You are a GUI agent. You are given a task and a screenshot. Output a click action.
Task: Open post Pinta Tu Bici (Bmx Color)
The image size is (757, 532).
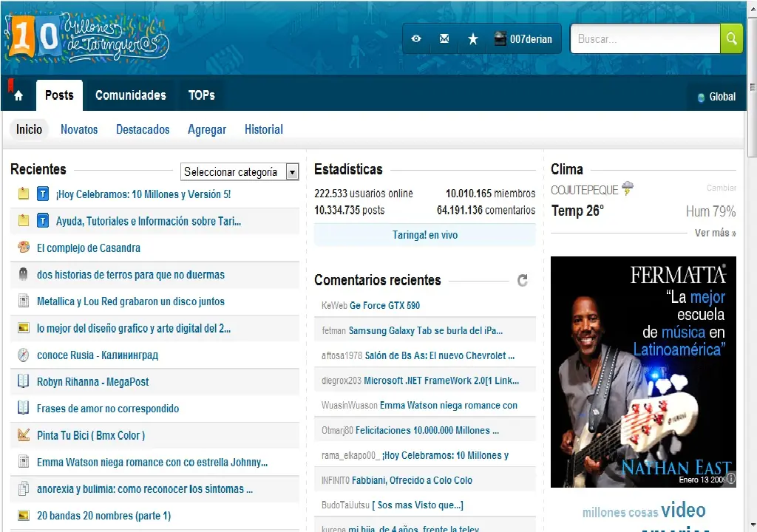click(91, 435)
